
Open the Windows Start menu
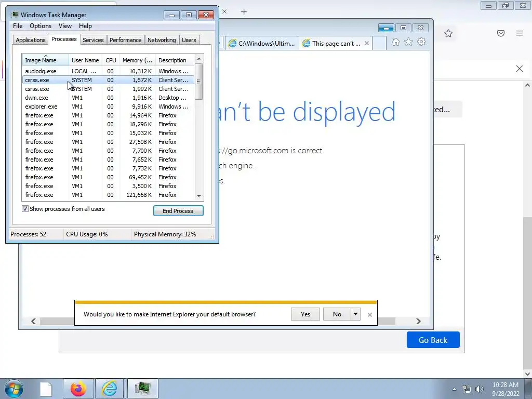coord(14,389)
